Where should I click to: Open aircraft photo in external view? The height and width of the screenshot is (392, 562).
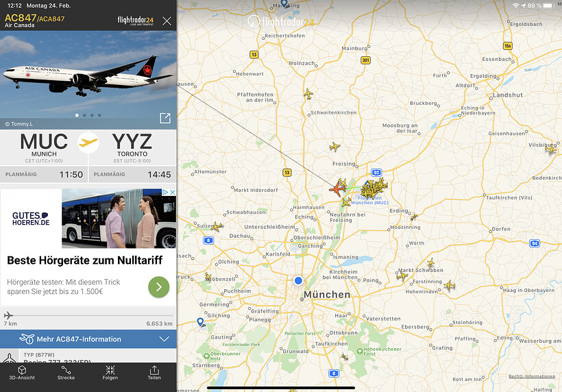click(x=165, y=118)
